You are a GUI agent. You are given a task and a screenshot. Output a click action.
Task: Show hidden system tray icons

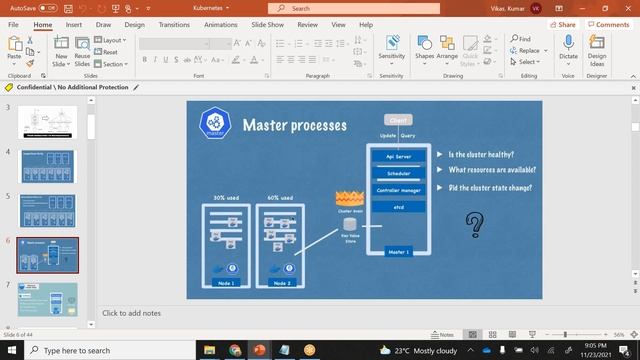click(470, 350)
